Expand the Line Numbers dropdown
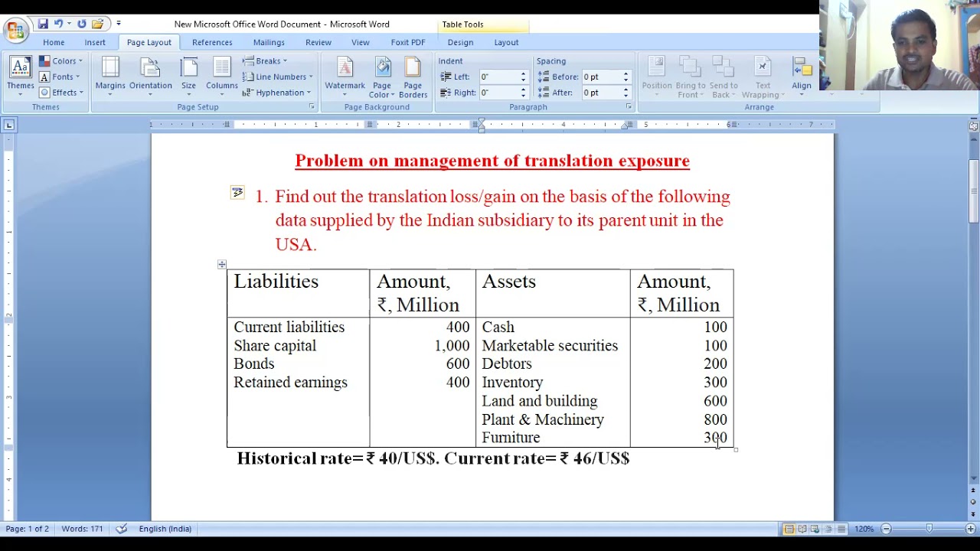The height and width of the screenshot is (551, 980). click(x=277, y=77)
